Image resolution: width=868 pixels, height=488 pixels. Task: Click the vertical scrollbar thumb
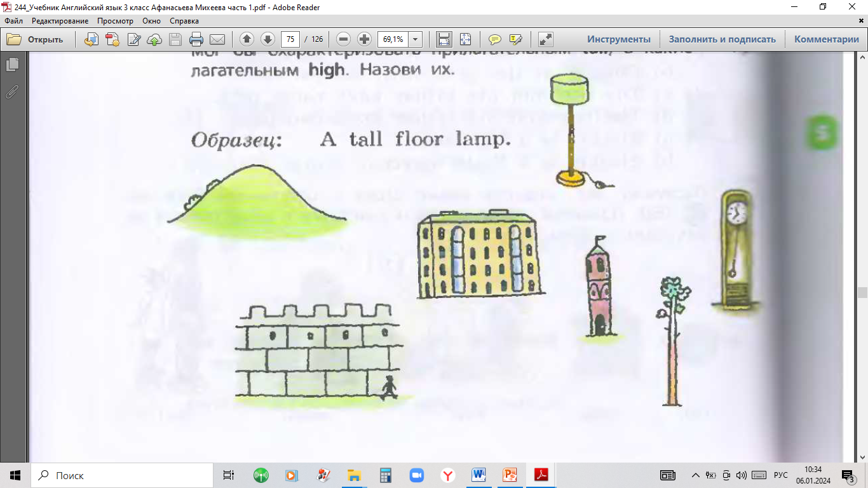862,292
